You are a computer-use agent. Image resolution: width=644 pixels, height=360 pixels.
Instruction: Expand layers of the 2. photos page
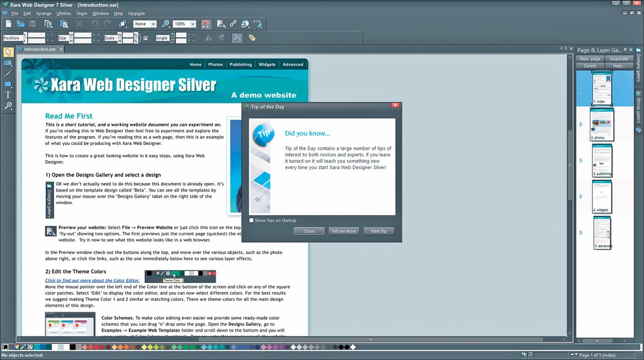coord(581,124)
